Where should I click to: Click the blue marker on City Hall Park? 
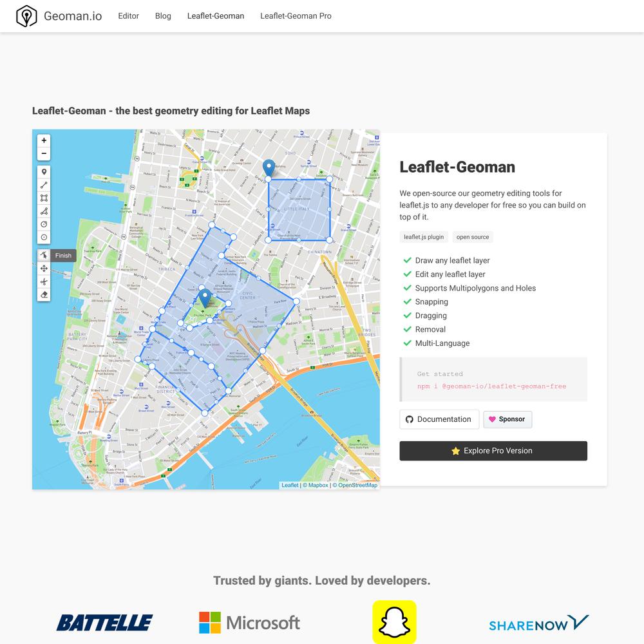(x=205, y=298)
